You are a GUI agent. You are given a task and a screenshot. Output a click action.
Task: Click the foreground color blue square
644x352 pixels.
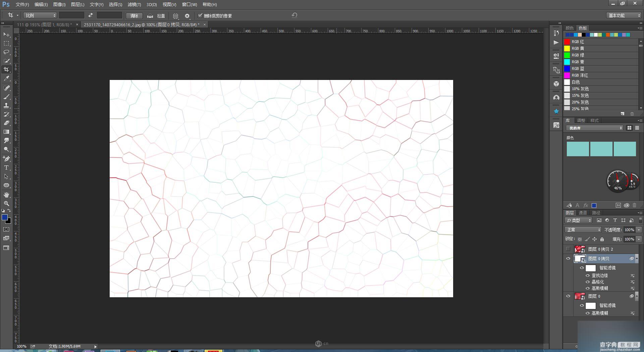coord(5,217)
